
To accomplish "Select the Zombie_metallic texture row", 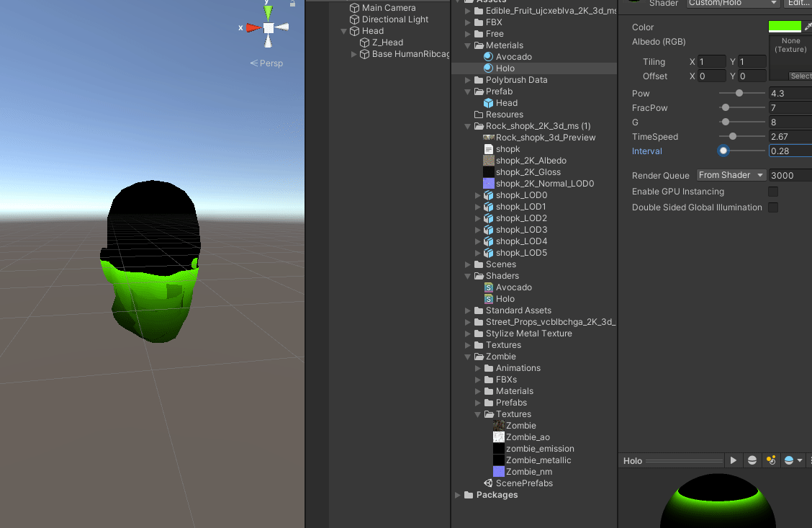I will tap(533, 460).
